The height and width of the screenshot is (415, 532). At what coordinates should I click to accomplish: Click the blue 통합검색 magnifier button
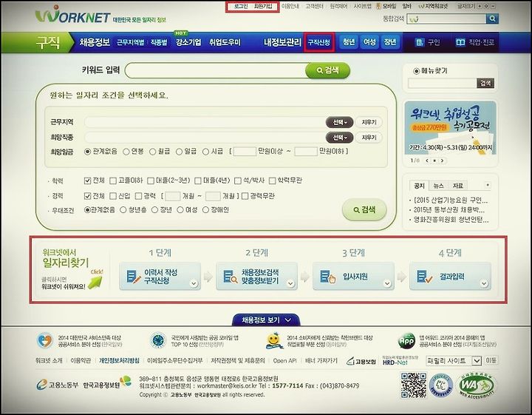pyautogui.click(x=492, y=18)
